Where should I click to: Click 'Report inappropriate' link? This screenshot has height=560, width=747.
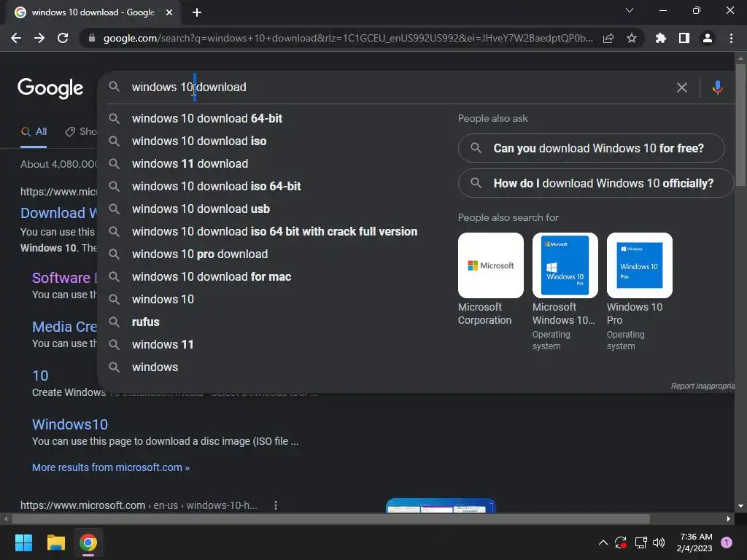coord(703,386)
